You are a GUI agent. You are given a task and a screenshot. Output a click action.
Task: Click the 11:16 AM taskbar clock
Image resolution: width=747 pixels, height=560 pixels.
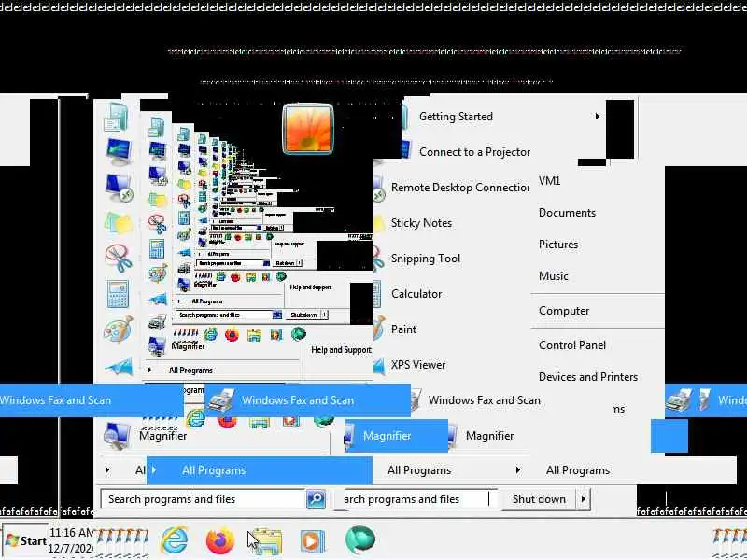tap(72, 532)
